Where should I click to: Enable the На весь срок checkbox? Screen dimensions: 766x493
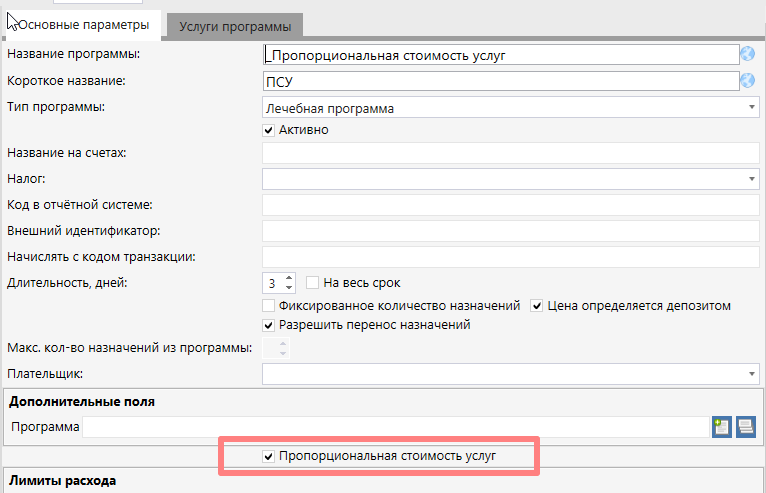pos(313,282)
